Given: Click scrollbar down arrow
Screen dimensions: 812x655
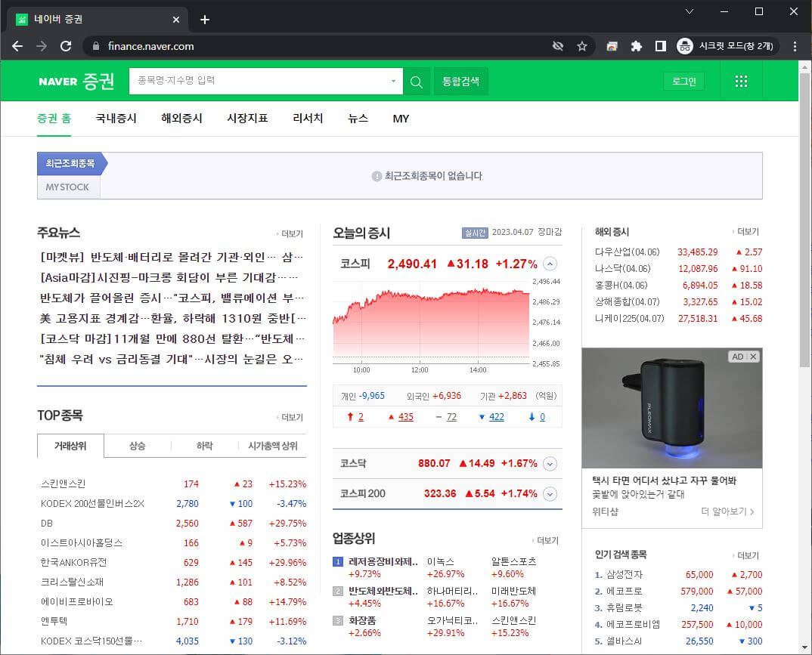Looking at the screenshot, I should pyautogui.click(x=804, y=647).
